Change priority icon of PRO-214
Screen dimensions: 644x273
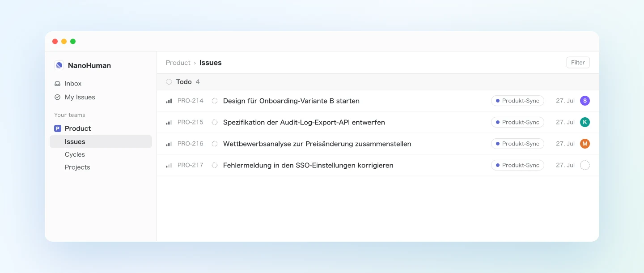[169, 101]
